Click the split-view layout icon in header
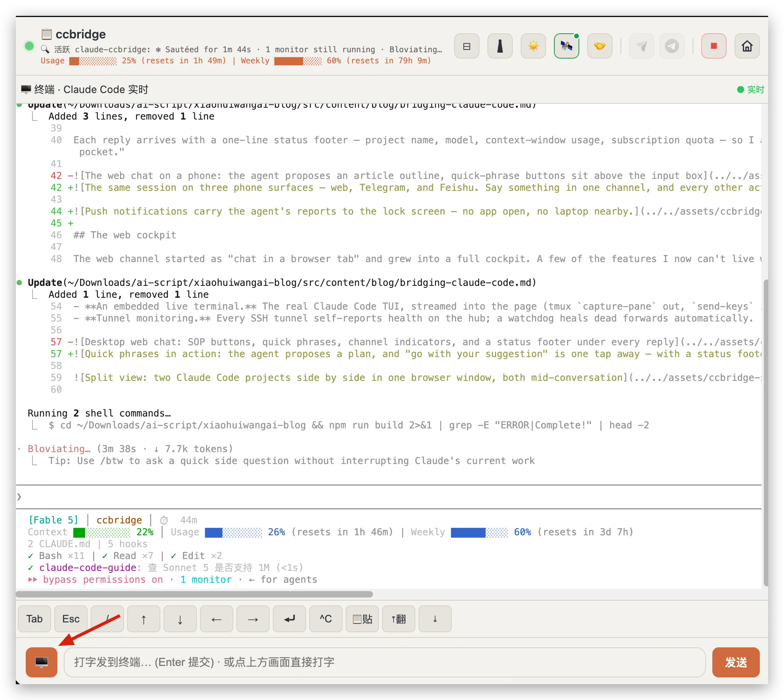 pos(467,46)
